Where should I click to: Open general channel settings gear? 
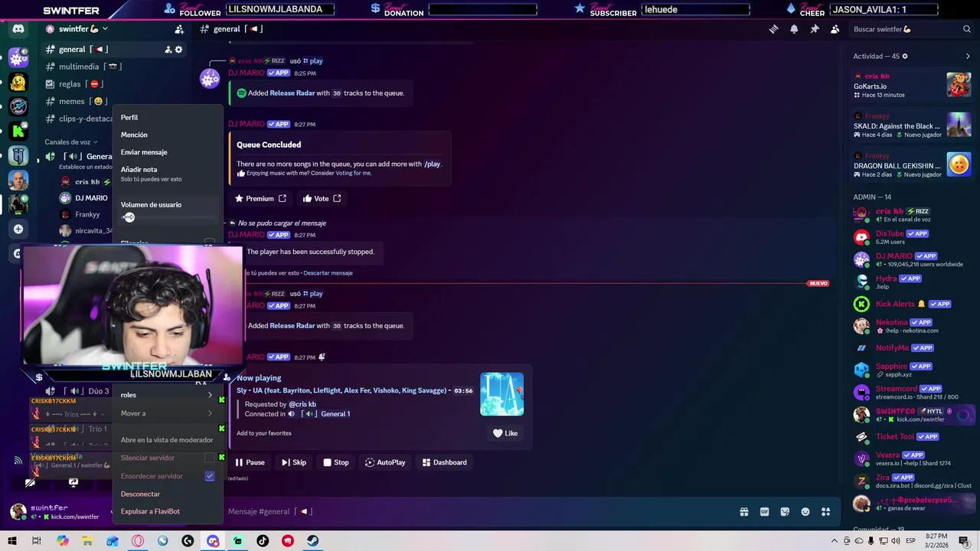point(179,50)
